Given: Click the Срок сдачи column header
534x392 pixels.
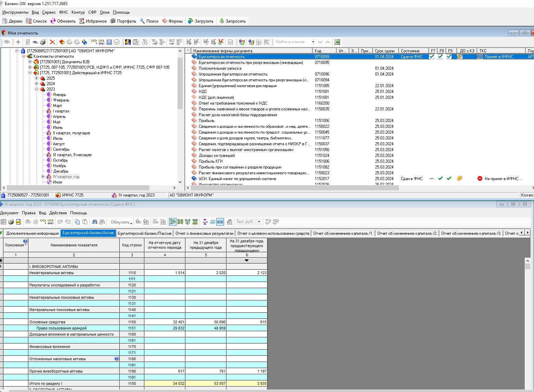Looking at the screenshot, I should (386, 51).
